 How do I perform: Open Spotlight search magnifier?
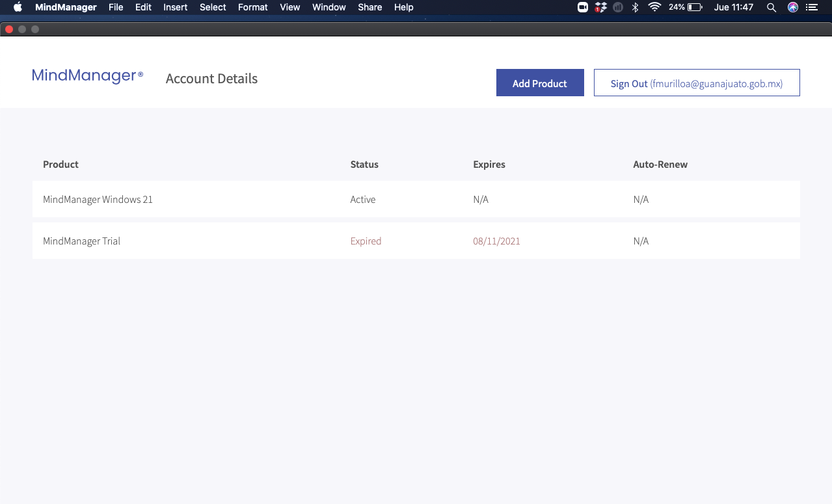point(772,7)
